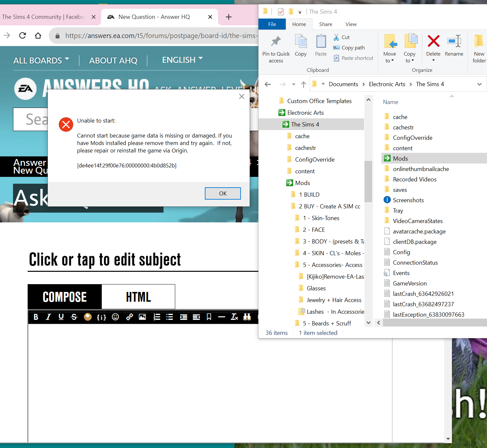Insert an emoji with the smiley icon
This screenshot has height=448, width=487.
tap(115, 317)
